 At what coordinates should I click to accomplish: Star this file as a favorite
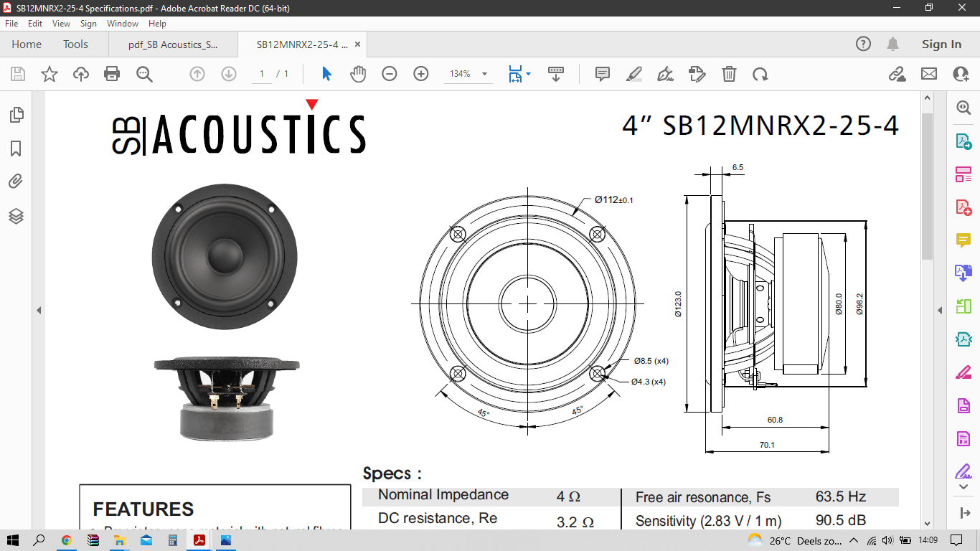click(50, 74)
